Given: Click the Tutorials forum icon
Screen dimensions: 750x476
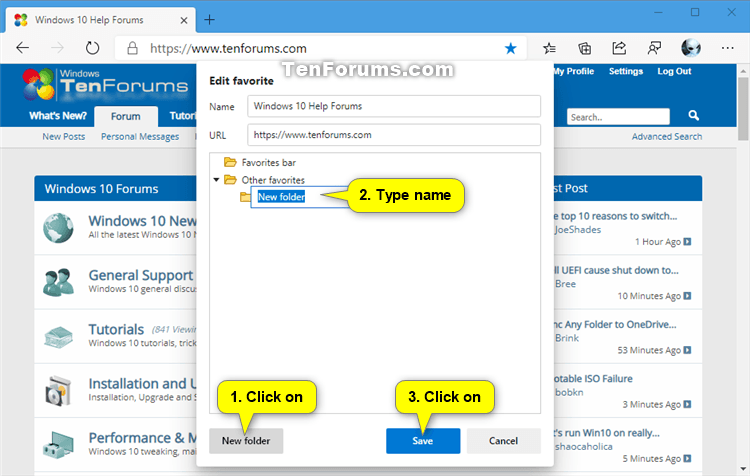Looking at the screenshot, I should 58,337.
